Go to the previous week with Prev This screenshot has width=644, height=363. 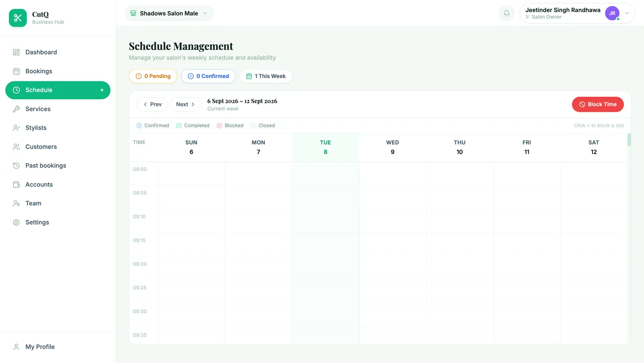[152, 104]
